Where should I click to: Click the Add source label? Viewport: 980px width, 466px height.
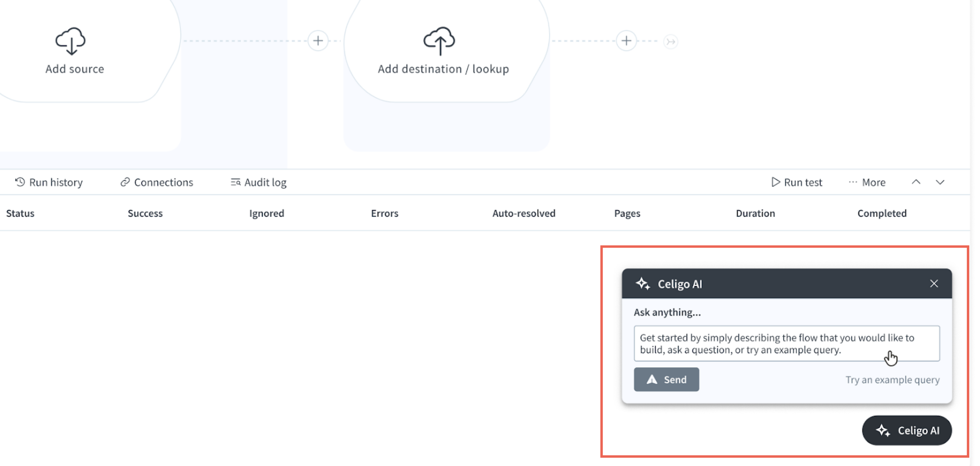pos(74,69)
